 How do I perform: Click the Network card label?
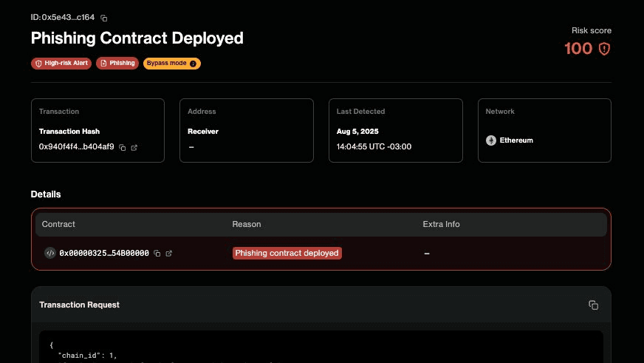pos(500,112)
